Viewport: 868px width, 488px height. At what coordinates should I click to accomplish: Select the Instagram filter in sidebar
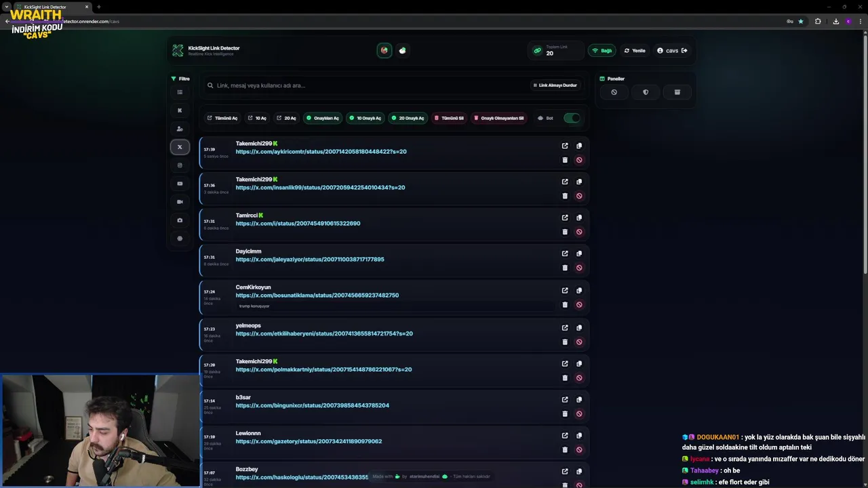pos(180,165)
